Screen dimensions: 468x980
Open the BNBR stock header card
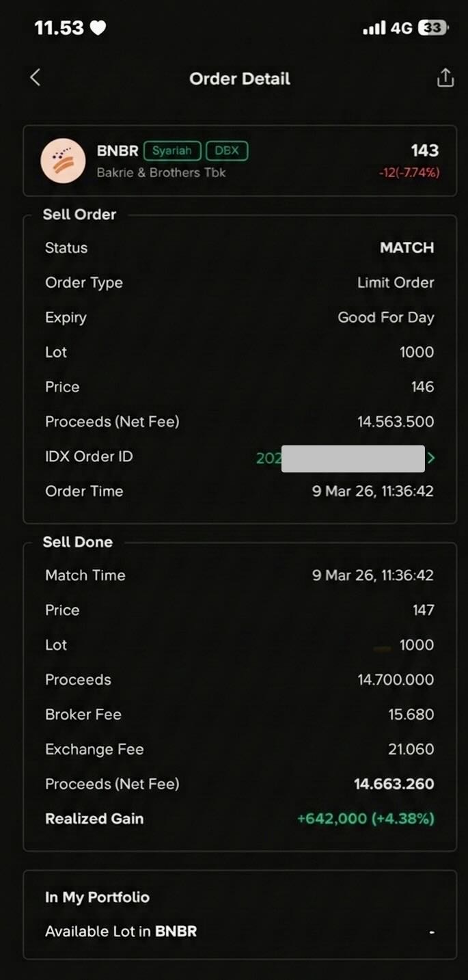[240, 161]
